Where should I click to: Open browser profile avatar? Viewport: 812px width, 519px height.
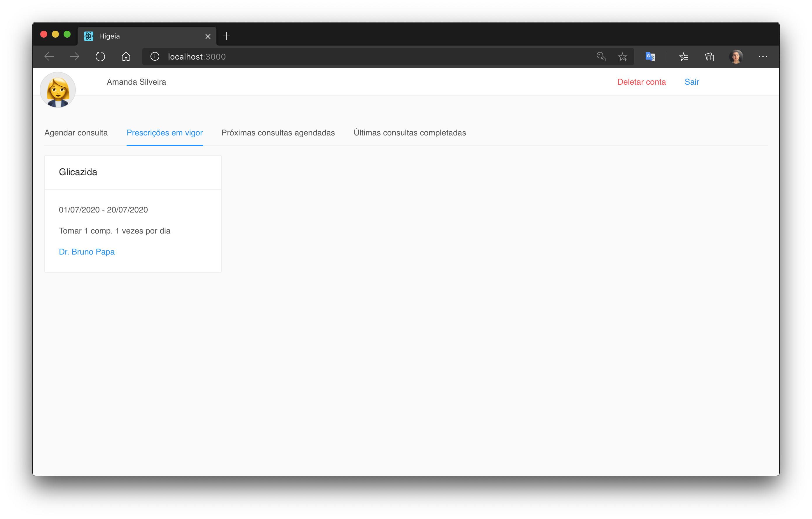click(x=736, y=57)
